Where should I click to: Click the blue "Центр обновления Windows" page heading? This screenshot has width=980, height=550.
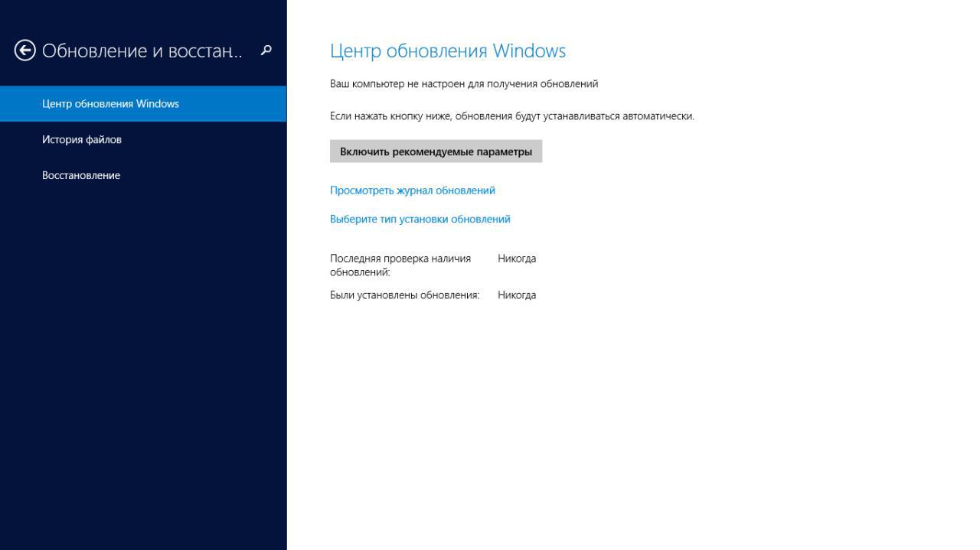click(x=447, y=51)
